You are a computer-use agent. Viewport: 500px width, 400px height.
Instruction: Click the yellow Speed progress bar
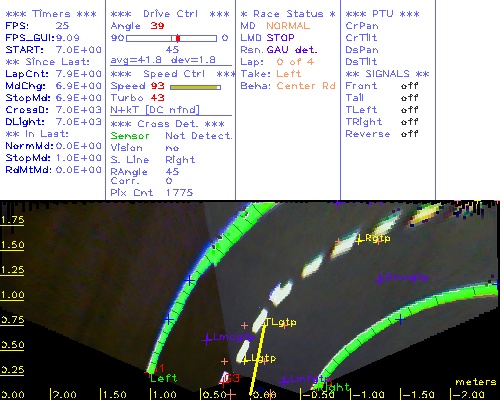195,87
